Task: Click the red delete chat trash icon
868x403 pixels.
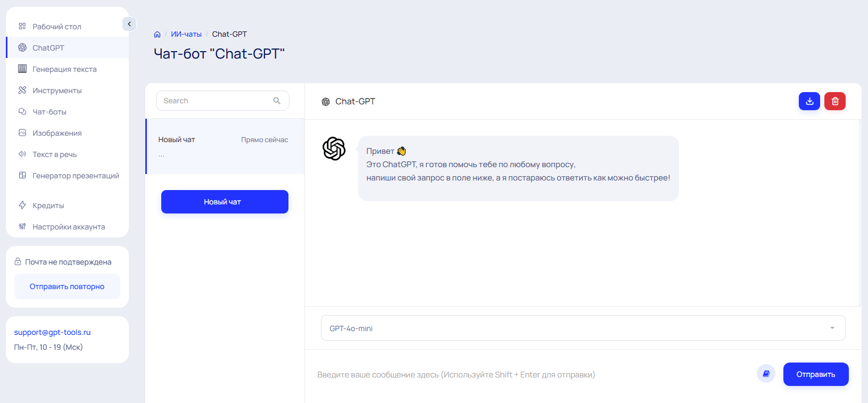Action: (834, 101)
